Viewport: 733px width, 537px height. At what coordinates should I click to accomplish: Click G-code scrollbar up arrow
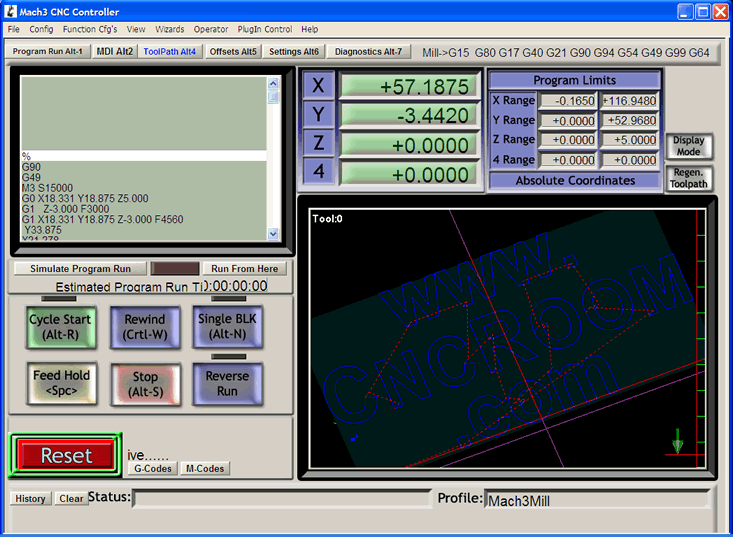pos(273,84)
